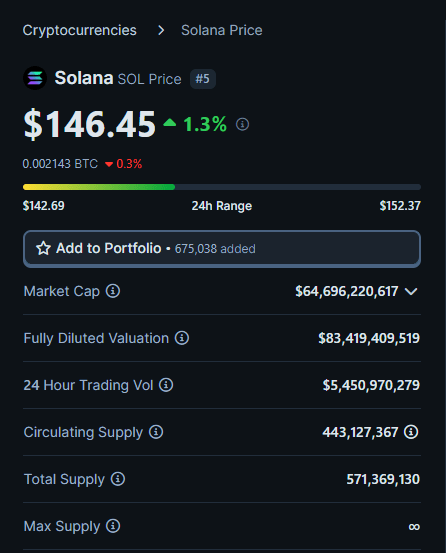Click the $142.69 24h low value

coord(44,206)
